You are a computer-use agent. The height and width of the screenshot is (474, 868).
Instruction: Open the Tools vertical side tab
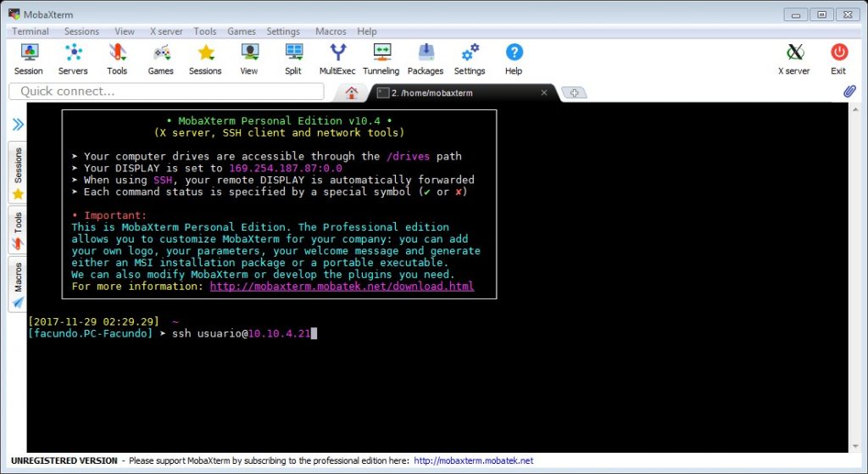coord(18,230)
